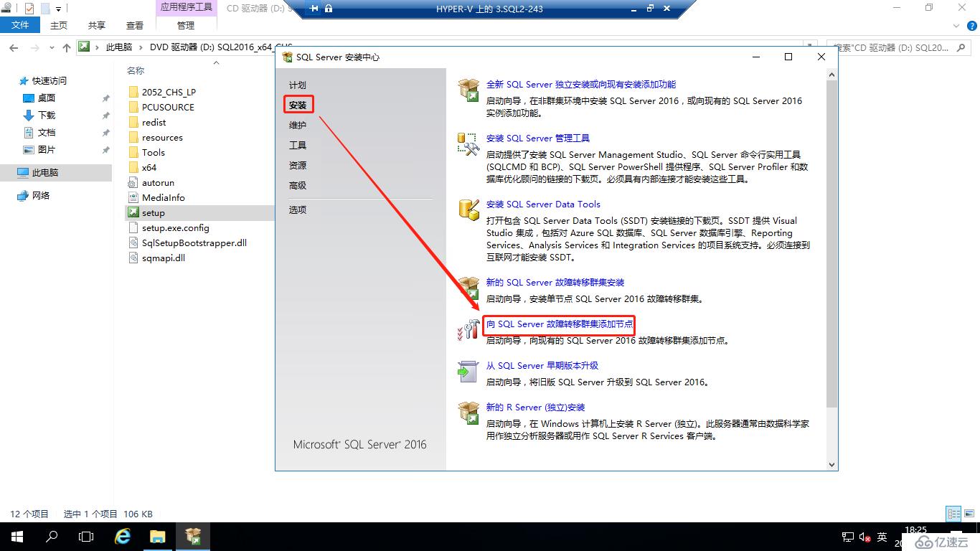Select 工具 in installation center sidebar
This screenshot has width=980, height=551.
tap(298, 146)
